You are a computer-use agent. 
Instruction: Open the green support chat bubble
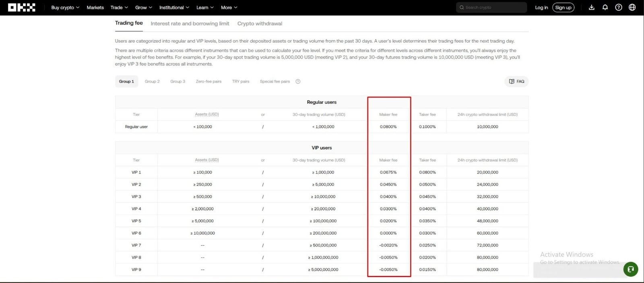point(631,269)
